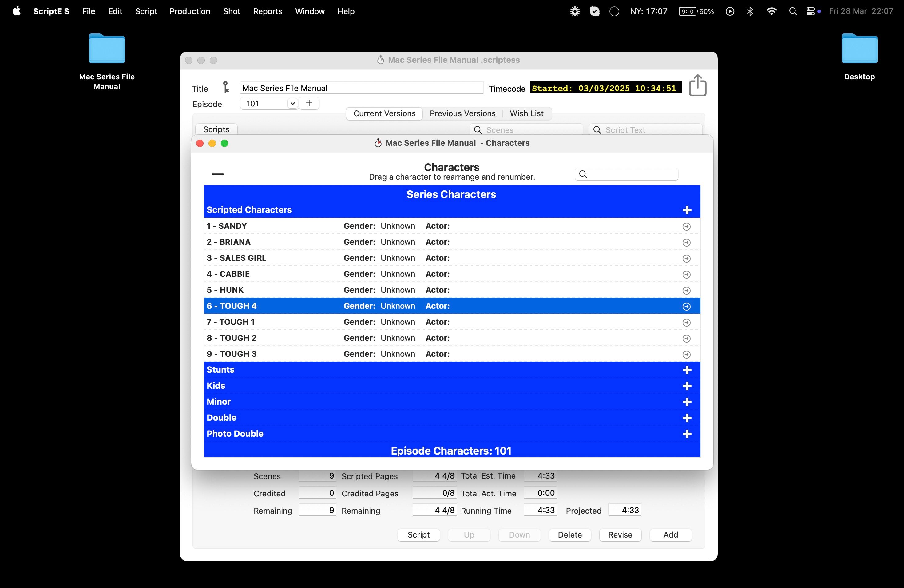904x588 pixels.
Task: Open SANDY character details arrow
Action: 686,226
